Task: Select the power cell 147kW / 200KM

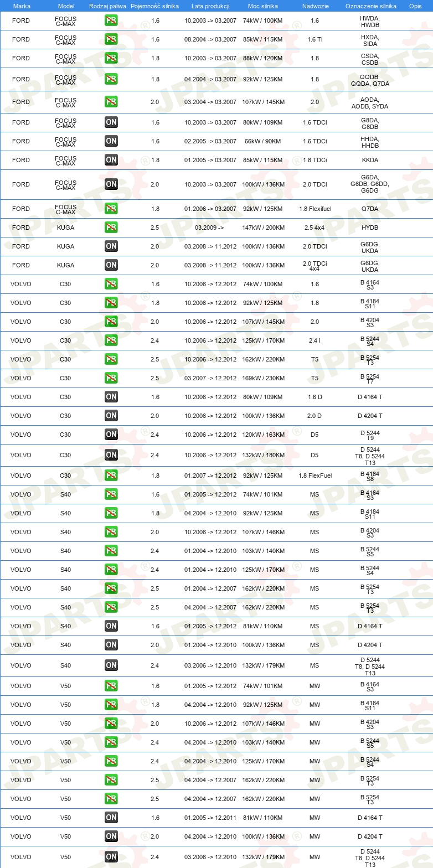Action: (x=263, y=228)
